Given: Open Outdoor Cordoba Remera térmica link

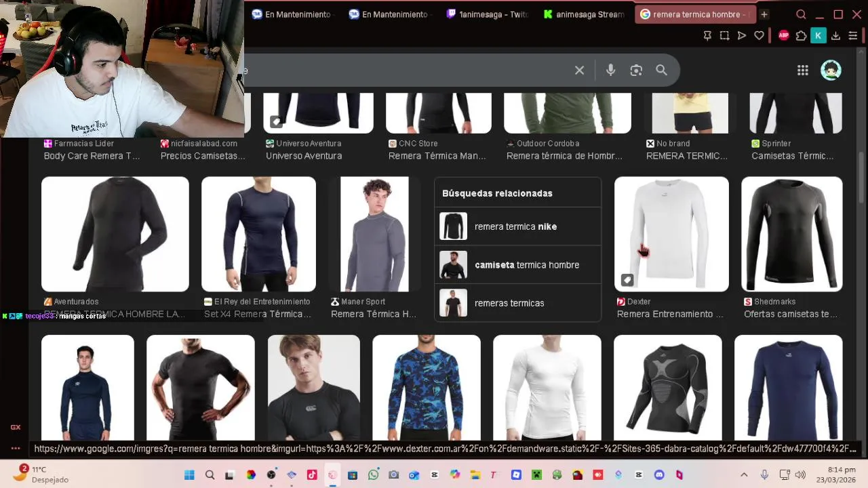Looking at the screenshot, I should 564,156.
